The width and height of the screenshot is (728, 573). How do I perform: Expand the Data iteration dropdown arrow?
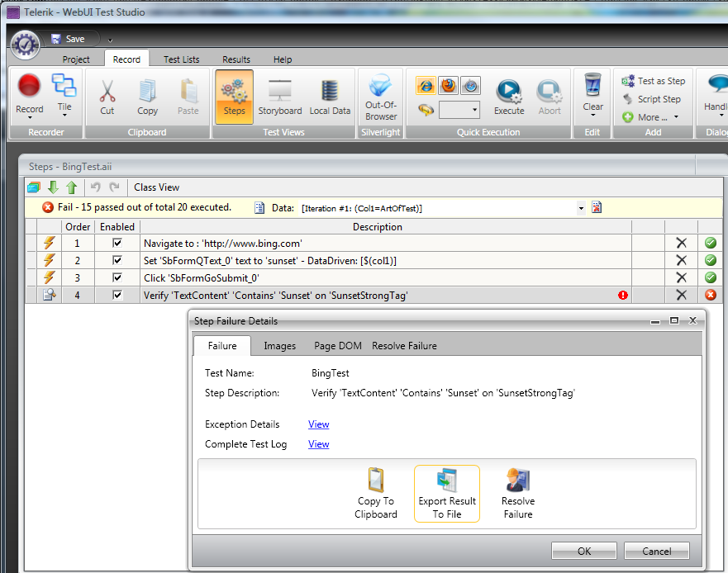point(581,208)
